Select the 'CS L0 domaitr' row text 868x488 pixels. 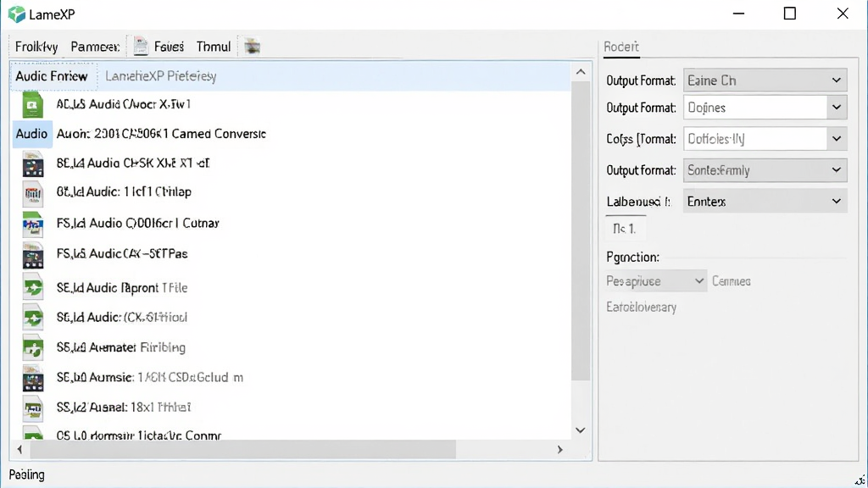(x=139, y=435)
